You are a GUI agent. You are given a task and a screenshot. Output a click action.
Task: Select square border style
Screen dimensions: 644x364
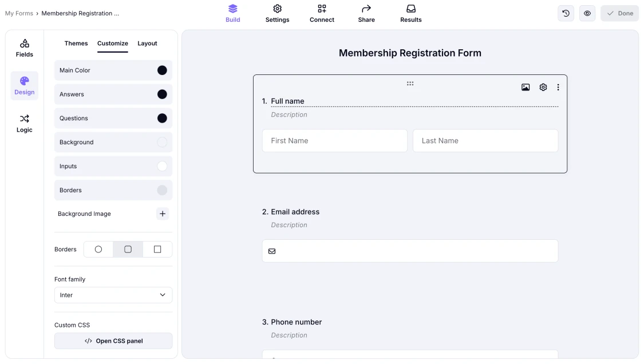[x=157, y=250]
